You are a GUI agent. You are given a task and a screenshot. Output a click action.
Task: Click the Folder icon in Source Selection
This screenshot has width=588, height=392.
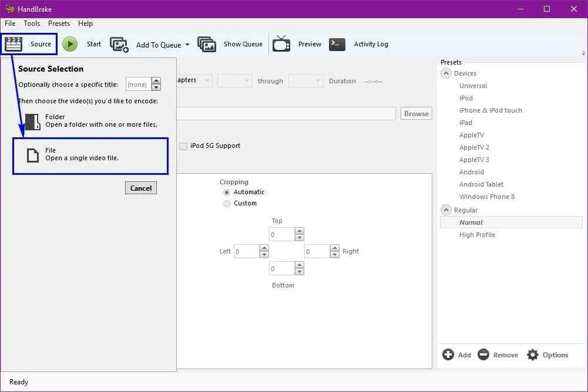click(33, 122)
